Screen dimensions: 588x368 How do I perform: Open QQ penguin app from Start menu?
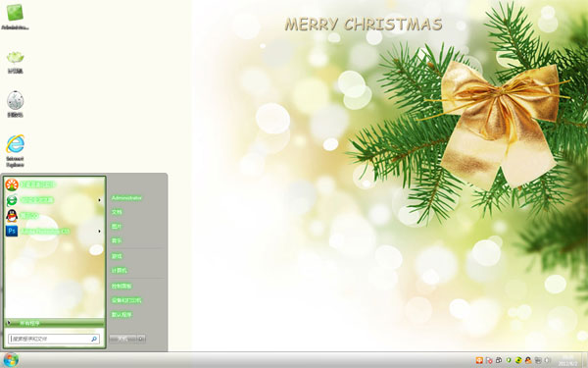pyautogui.click(x=12, y=216)
